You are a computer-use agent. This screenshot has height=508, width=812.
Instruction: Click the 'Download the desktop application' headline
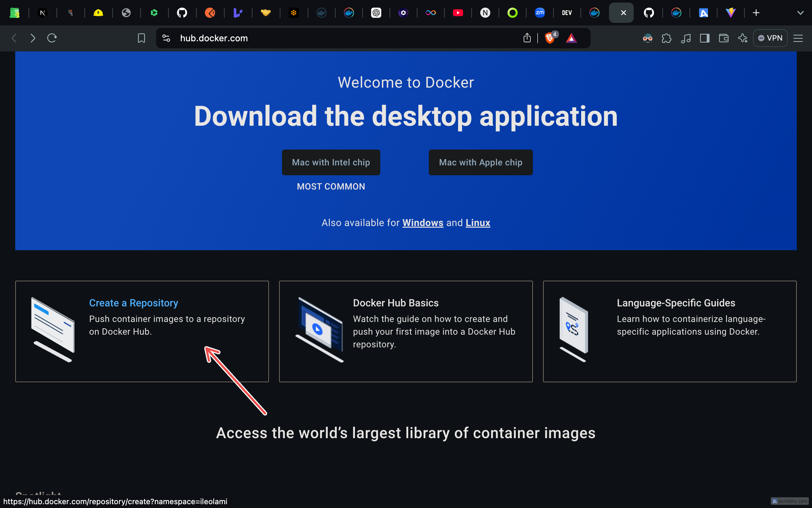coord(406,116)
